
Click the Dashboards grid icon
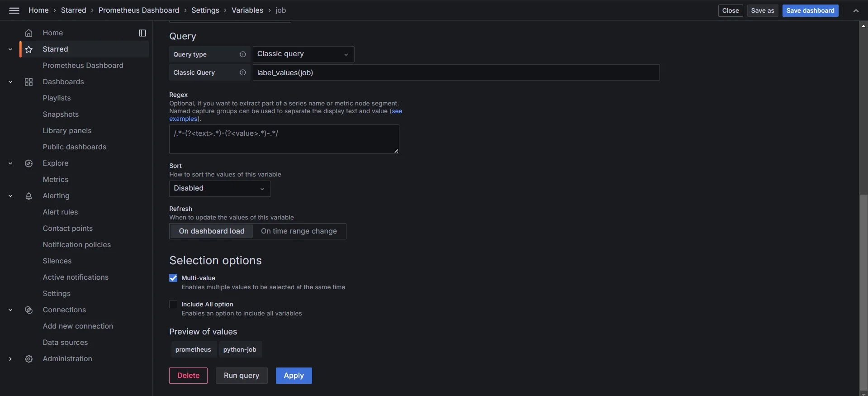(28, 82)
